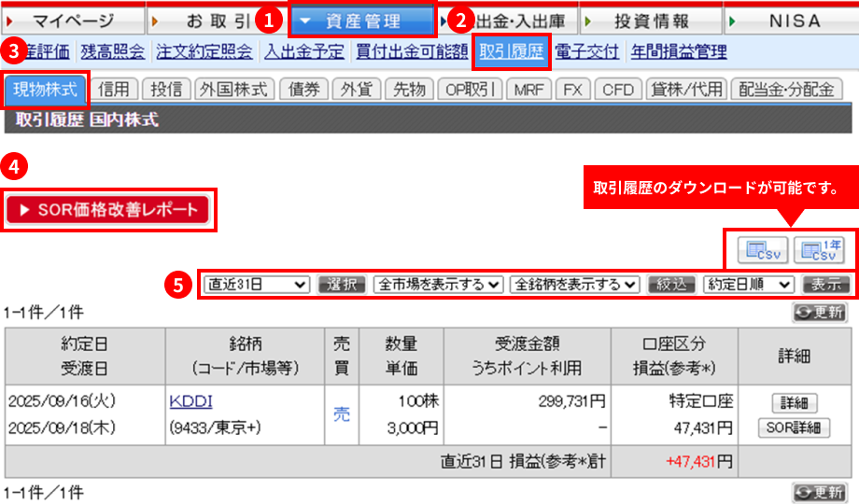
Task: Open the 全市場を表示する market dropdown
Action: tap(438, 285)
